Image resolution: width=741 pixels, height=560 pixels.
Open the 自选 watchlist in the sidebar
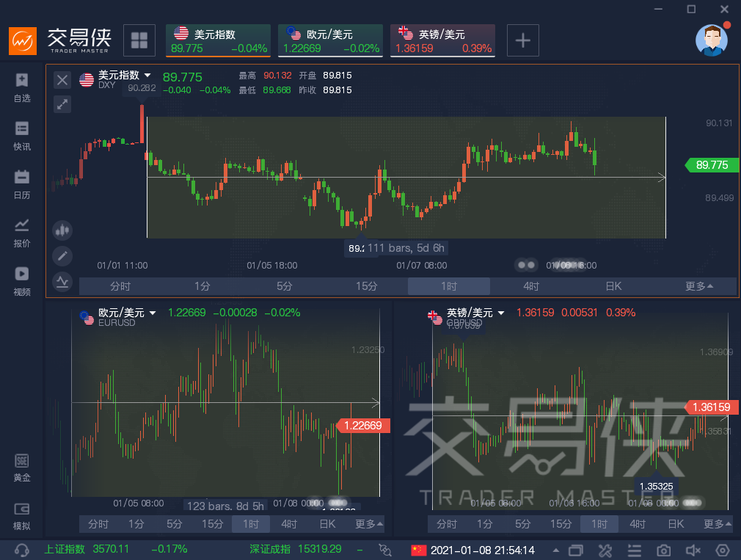point(22,87)
